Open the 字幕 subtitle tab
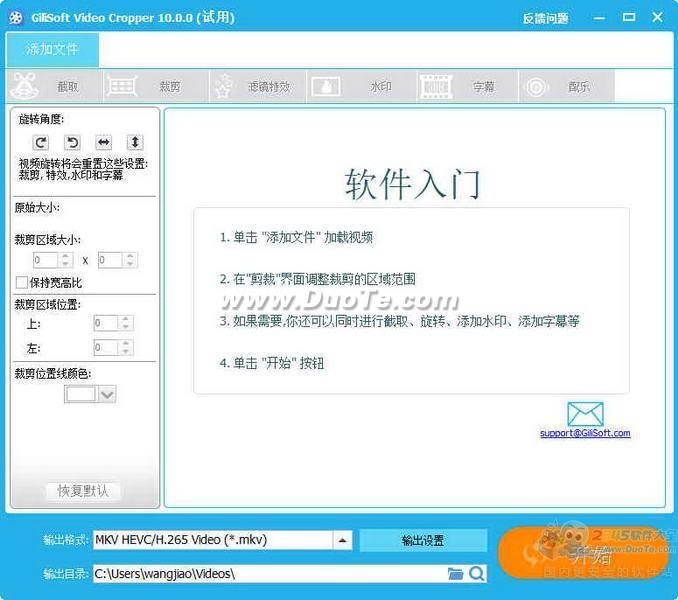678x600 pixels. (467, 86)
